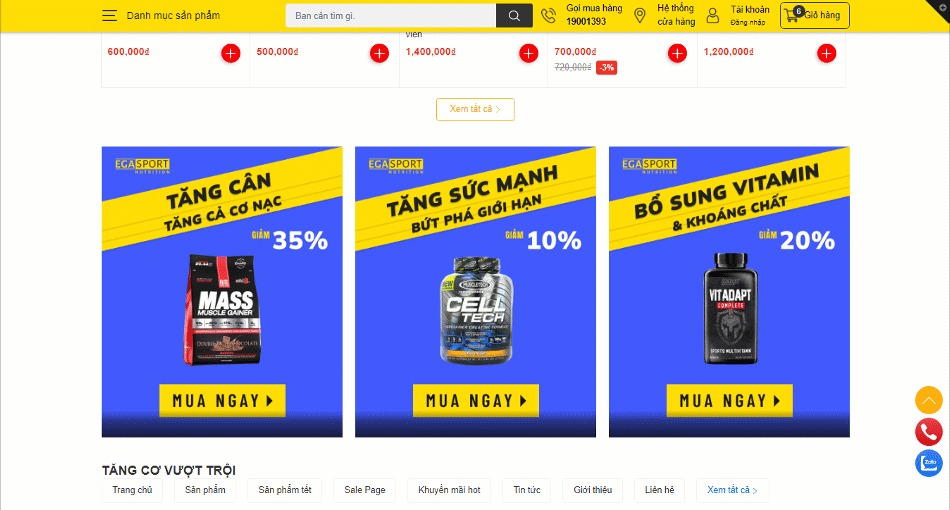Add the 600,000đ product to cart
This screenshot has height=510, width=950.
[x=230, y=53]
